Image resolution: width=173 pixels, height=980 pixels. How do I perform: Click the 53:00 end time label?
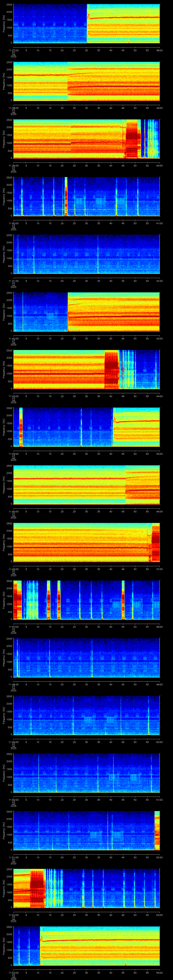pos(159,915)
